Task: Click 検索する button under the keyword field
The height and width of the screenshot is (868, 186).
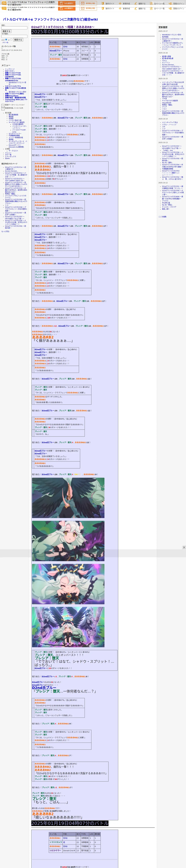Action: pyautogui.click(x=6, y=31)
